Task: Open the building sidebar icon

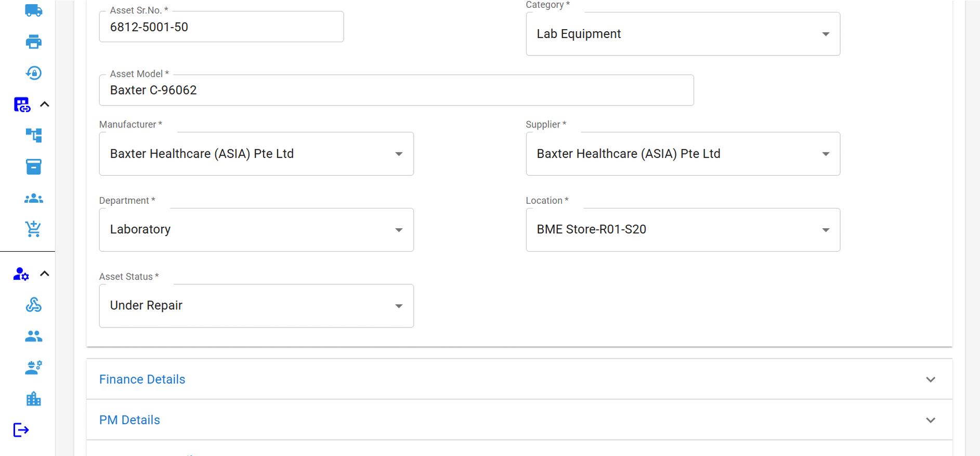Action: pyautogui.click(x=34, y=399)
